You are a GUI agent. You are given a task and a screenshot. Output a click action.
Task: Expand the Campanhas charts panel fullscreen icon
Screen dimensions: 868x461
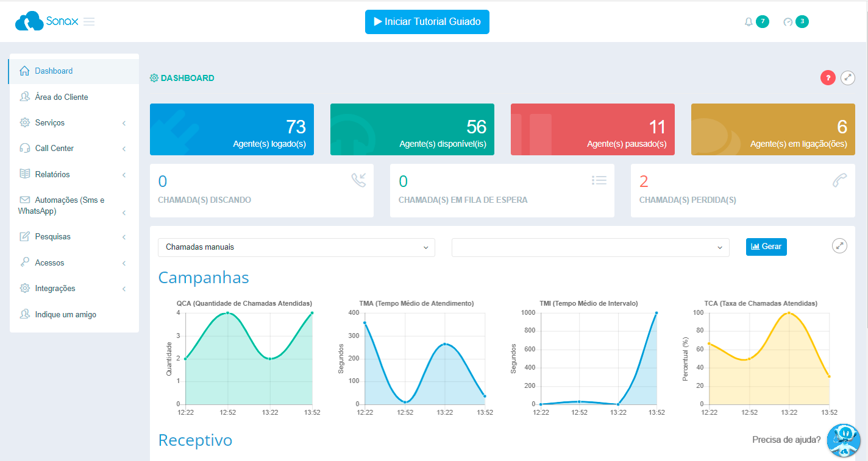839,246
